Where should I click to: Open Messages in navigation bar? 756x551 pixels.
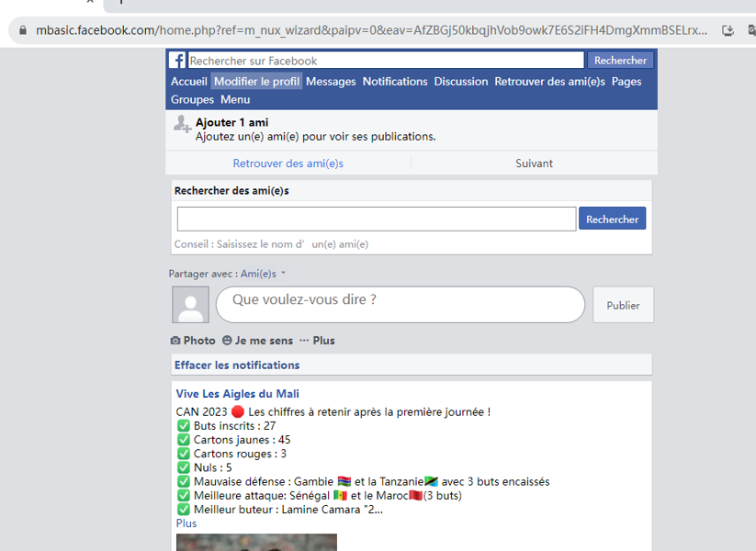click(x=331, y=82)
